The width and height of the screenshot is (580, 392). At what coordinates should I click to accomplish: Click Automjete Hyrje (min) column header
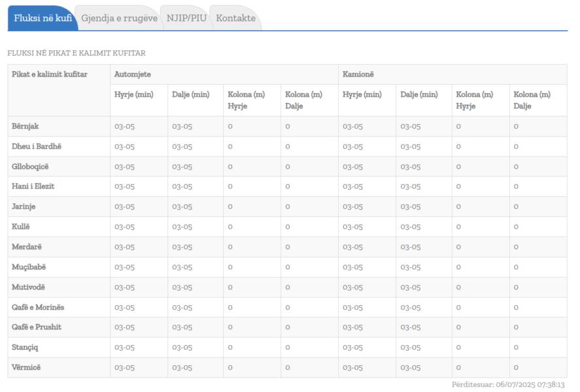coord(134,95)
